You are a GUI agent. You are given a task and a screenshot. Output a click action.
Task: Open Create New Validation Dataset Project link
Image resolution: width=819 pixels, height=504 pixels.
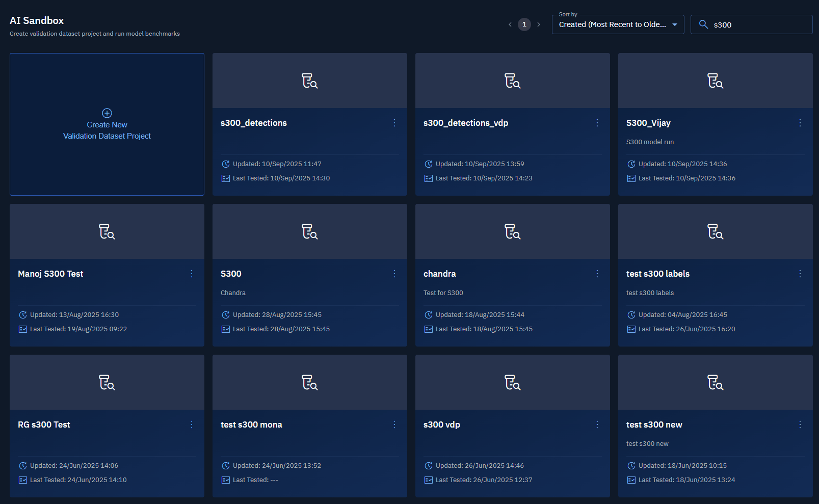click(x=107, y=130)
